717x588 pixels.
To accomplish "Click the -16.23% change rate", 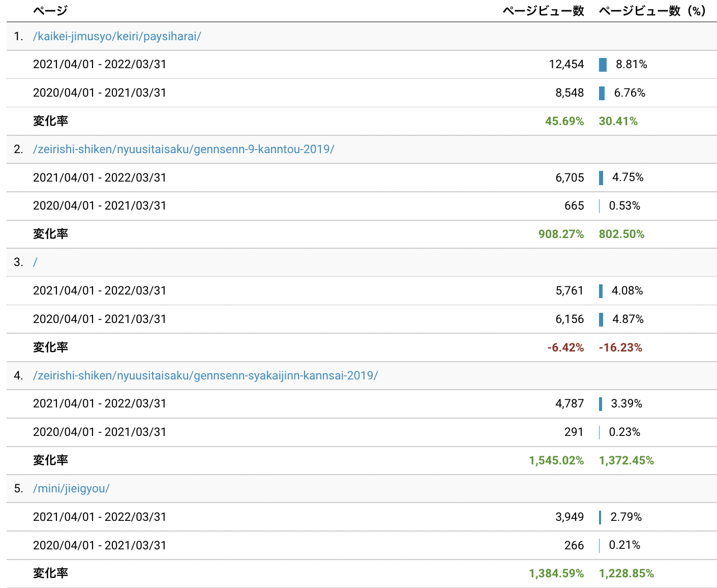I will (620, 348).
